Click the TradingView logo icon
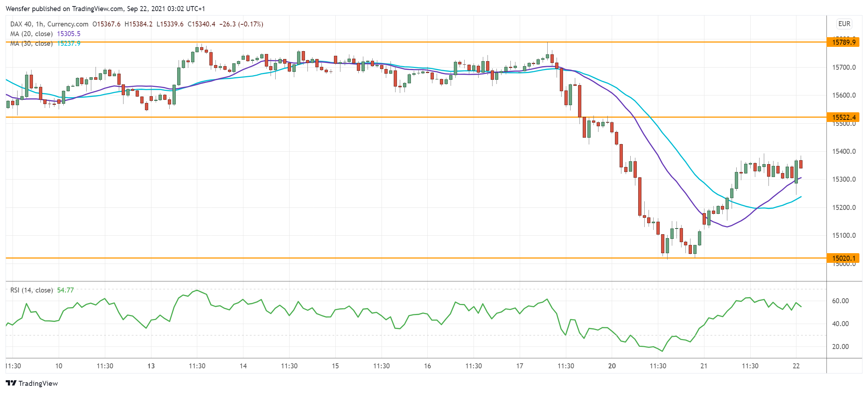Image resolution: width=868 pixels, height=393 pixels. (x=11, y=383)
